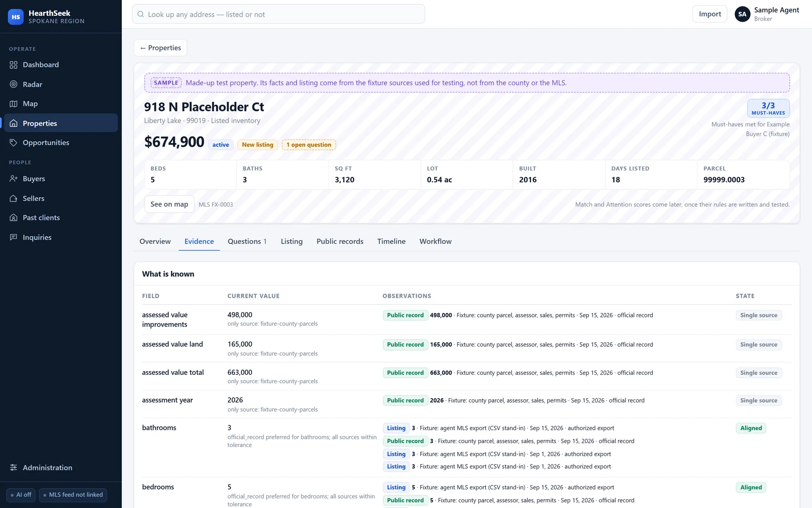Viewport: 812px width, 508px height.
Task: Click the Sample Agent name
Action: click(x=776, y=10)
